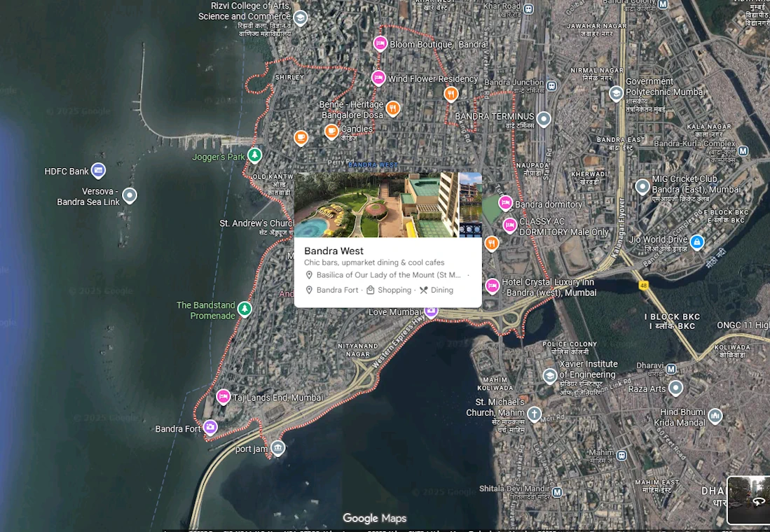Select the Jogger's Park tree pin
The image size is (770, 532).
[254, 155]
